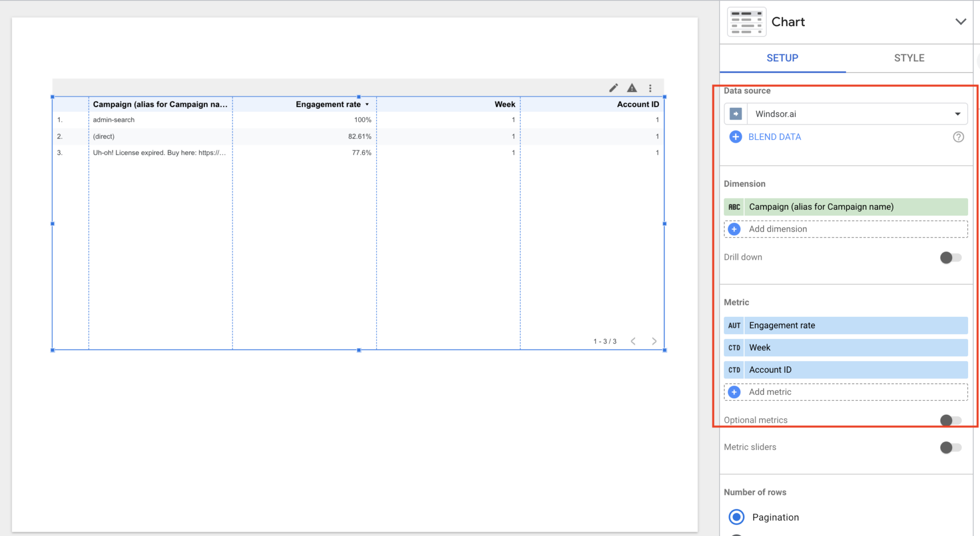Click the table chart type icon

pos(746,22)
